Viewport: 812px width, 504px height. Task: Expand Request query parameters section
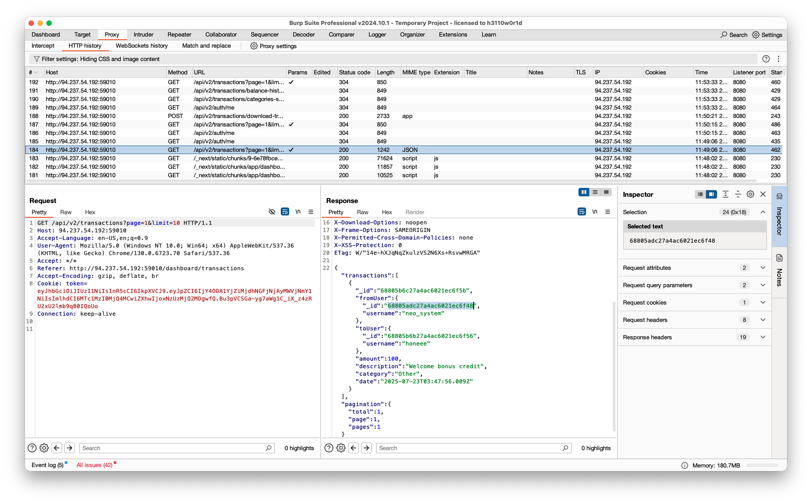tap(763, 285)
